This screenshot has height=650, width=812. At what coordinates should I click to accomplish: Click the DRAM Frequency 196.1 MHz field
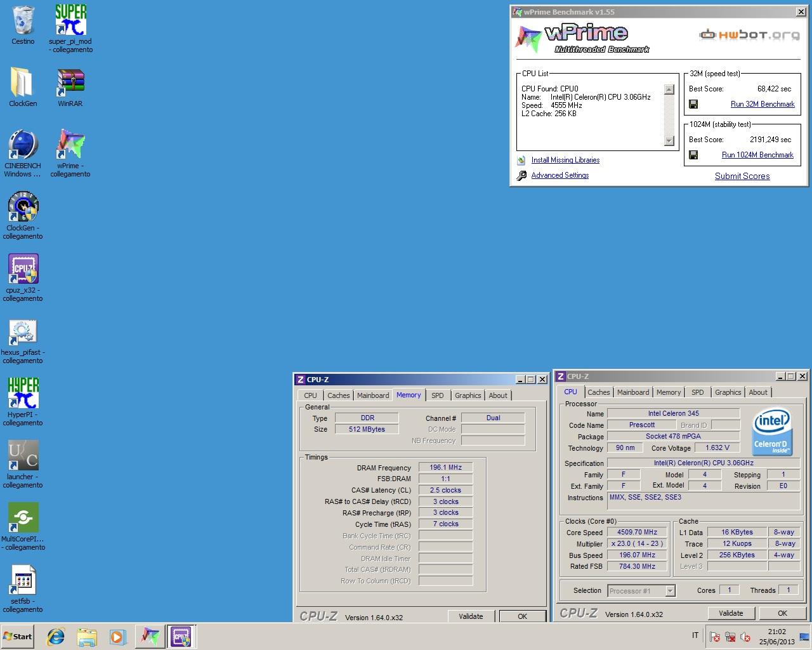pos(445,468)
